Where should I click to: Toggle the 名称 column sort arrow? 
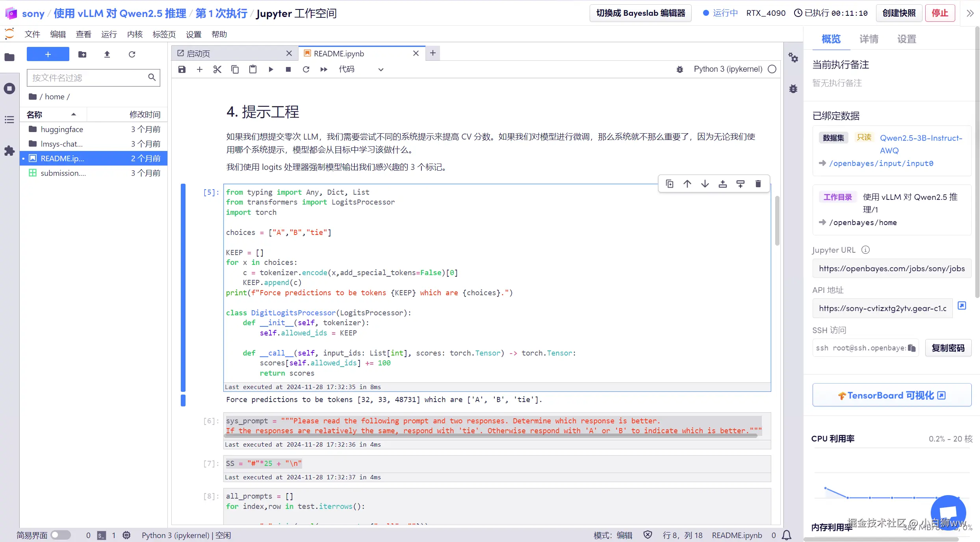click(74, 114)
